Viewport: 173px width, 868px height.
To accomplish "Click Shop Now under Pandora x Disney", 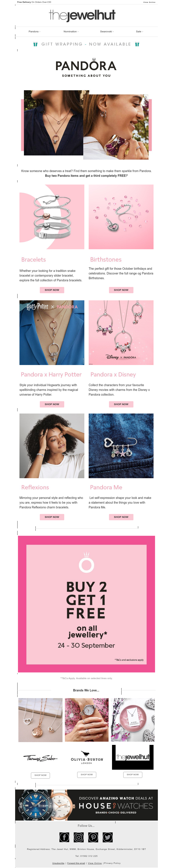I will click(x=121, y=404).
